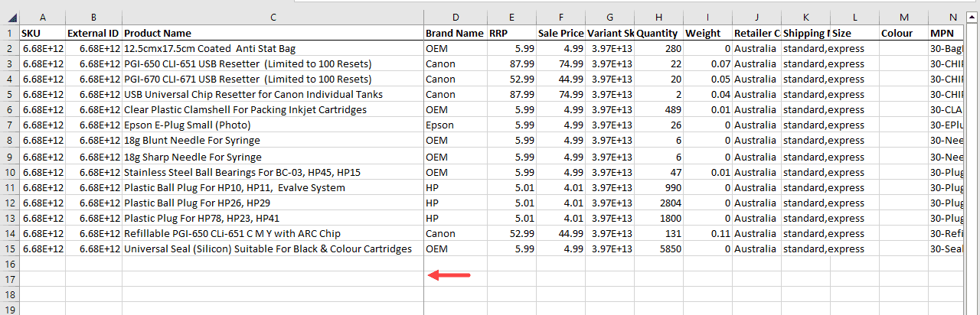Click the Product Name header cell
Viewport: 980px width, 315px height.
coord(273,33)
